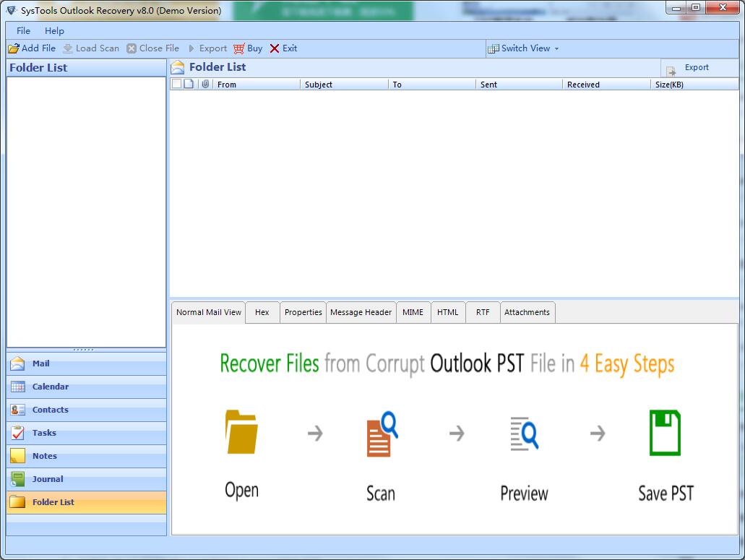745x560 pixels.
Task: Switch to the Message Header tab
Action: coord(361,313)
